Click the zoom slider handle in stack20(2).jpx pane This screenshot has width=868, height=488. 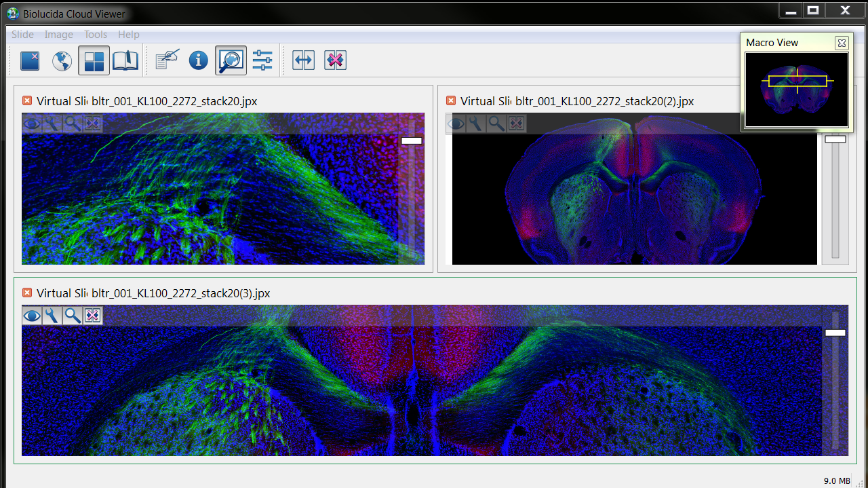(x=835, y=138)
